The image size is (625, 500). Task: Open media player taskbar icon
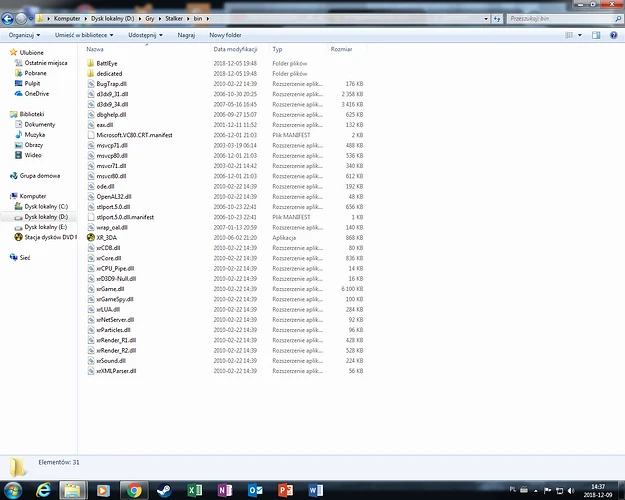103,490
